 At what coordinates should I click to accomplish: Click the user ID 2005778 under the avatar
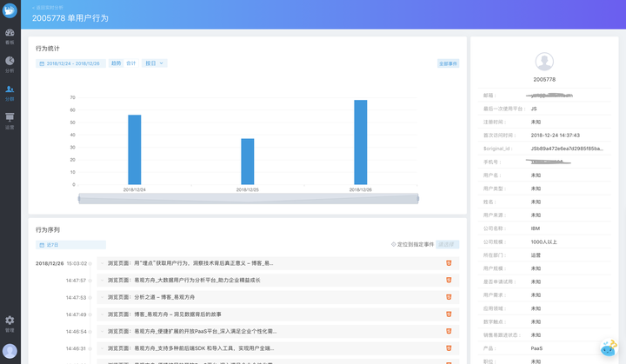(x=544, y=79)
